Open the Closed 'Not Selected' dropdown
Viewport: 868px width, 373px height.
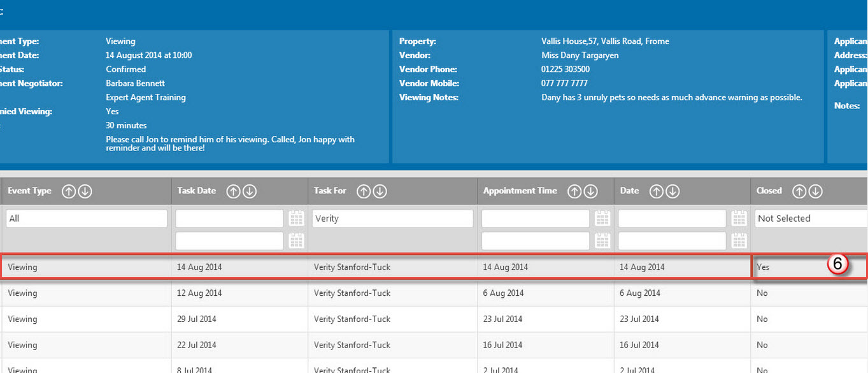point(809,218)
